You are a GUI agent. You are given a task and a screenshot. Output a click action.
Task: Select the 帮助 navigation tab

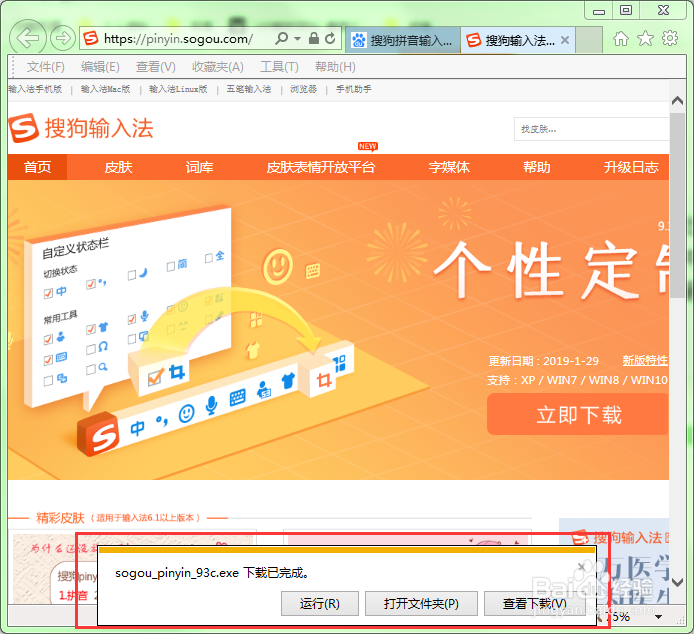536,167
